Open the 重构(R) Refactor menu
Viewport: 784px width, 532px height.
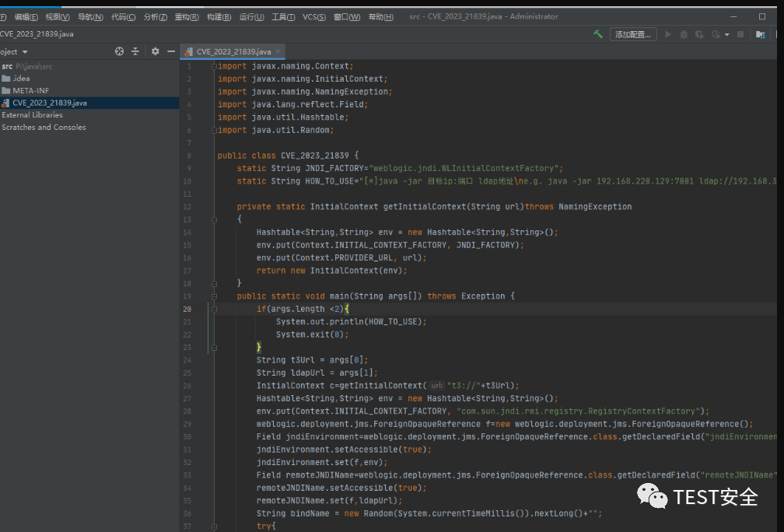(187, 17)
